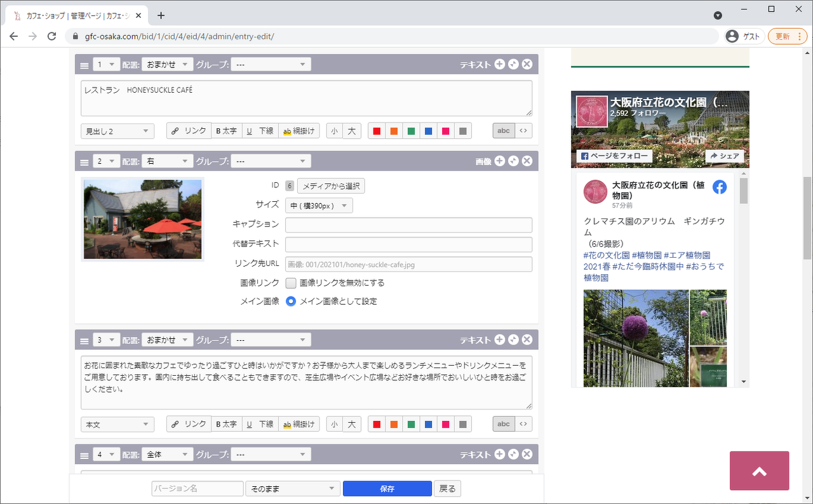Open a new browser tab
This screenshot has width=813, height=504.
tap(161, 15)
